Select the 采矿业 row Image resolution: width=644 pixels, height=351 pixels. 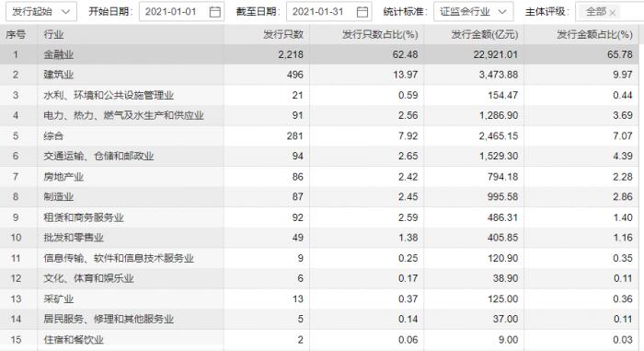(x=319, y=298)
